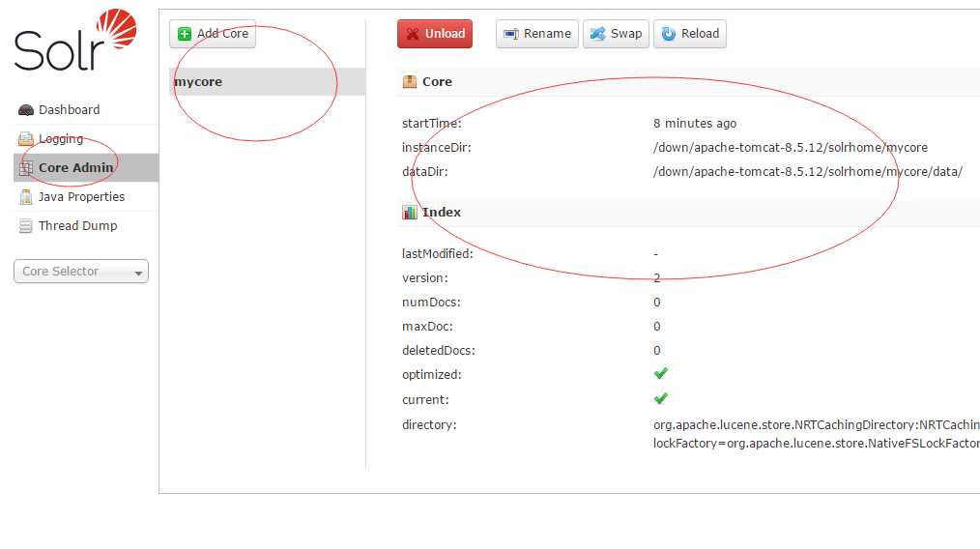
Task: Click the instanceDir label
Action: [436, 148]
